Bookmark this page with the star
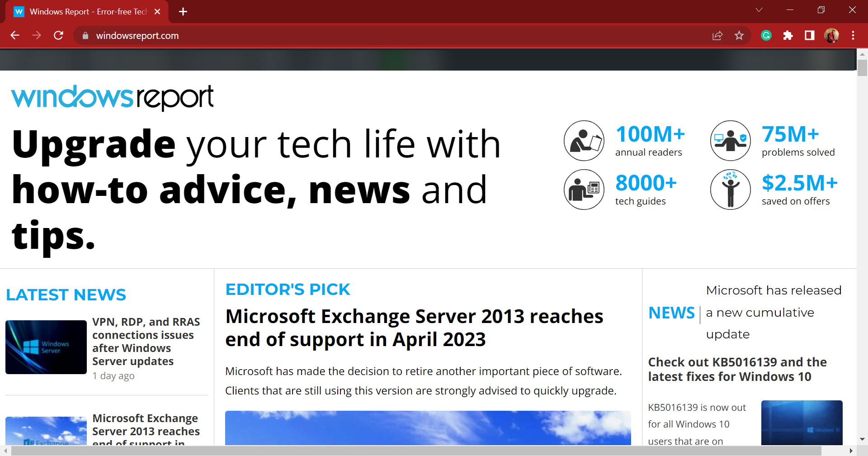This screenshot has height=456, width=868. pyautogui.click(x=739, y=35)
